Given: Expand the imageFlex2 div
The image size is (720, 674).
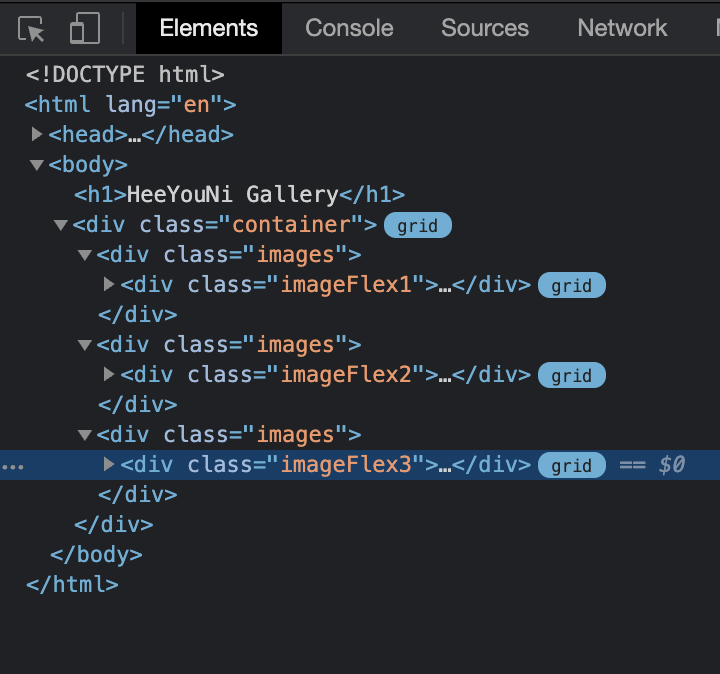Looking at the screenshot, I should (109, 374).
